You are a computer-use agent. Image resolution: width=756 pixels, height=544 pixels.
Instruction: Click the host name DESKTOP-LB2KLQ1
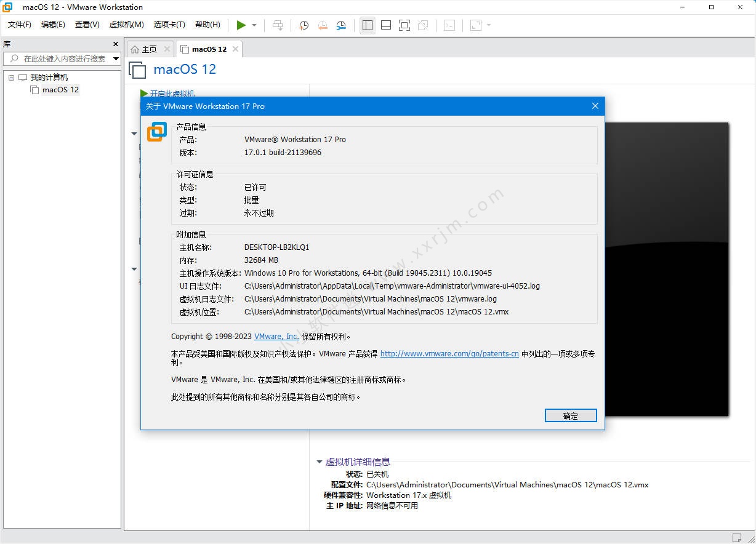coord(276,247)
